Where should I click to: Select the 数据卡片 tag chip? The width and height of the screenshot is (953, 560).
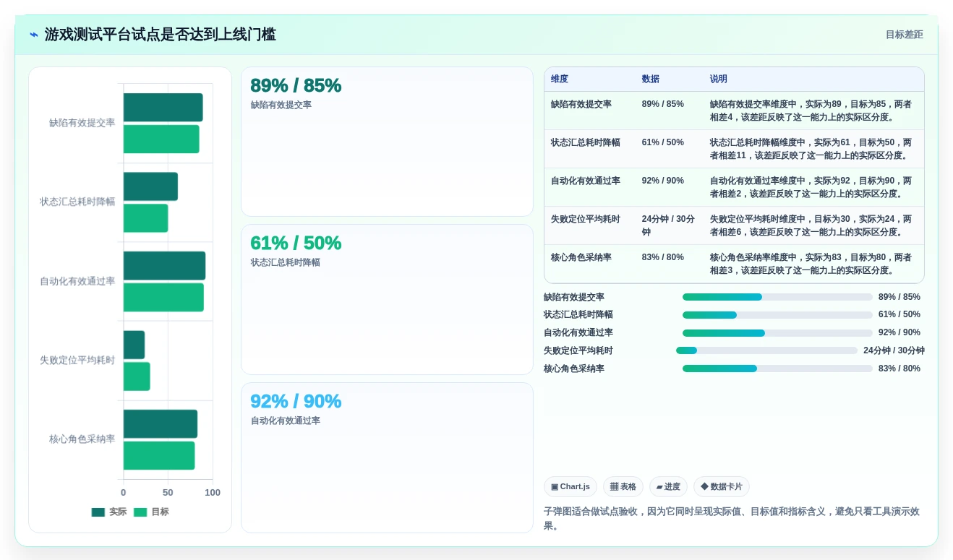[722, 486]
